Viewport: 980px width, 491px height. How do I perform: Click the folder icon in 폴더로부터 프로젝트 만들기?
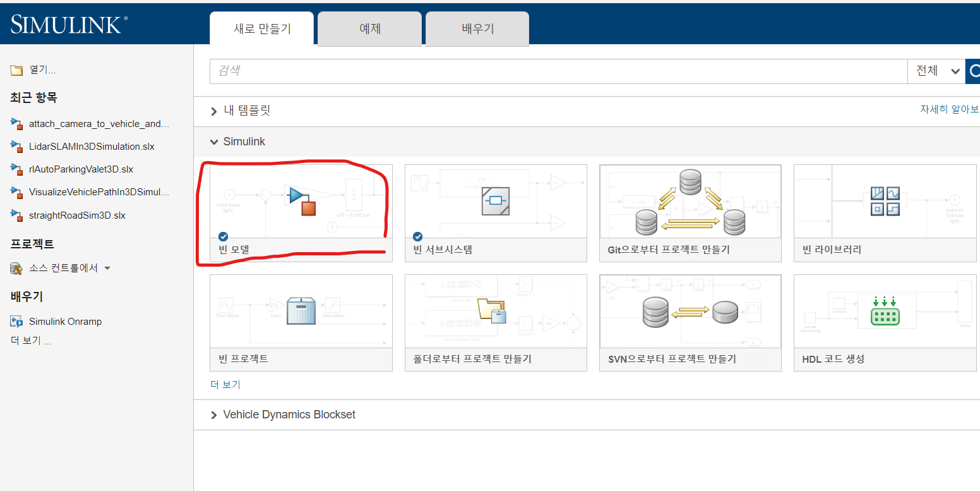pos(493,311)
